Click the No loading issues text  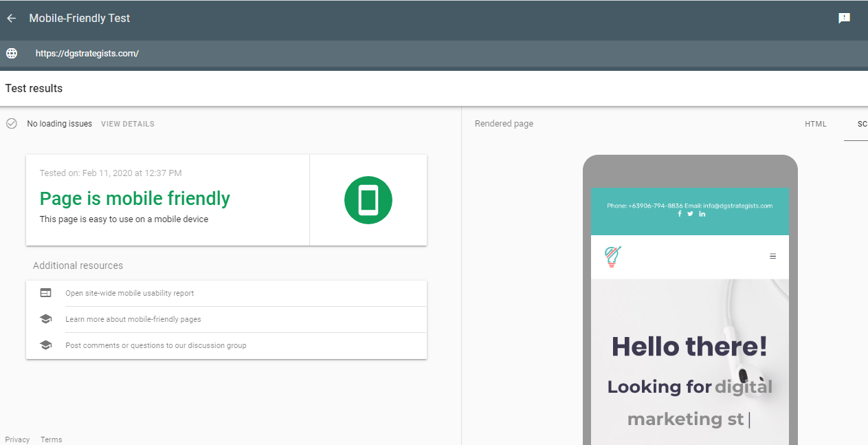point(59,124)
